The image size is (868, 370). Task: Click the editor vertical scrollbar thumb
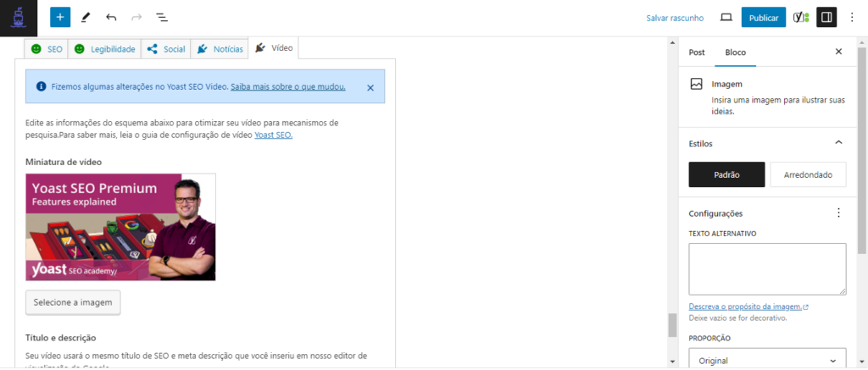(x=672, y=324)
